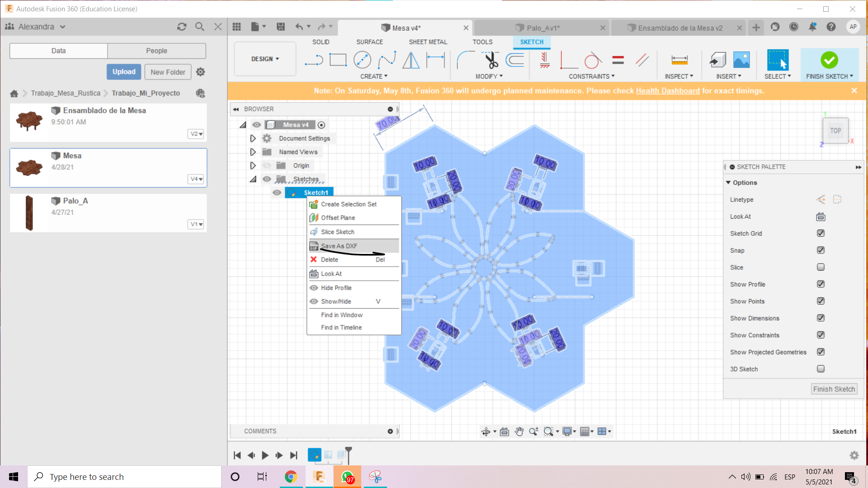Expand the Document Settings node
This screenshot has width=868, height=488.
pos(253,139)
